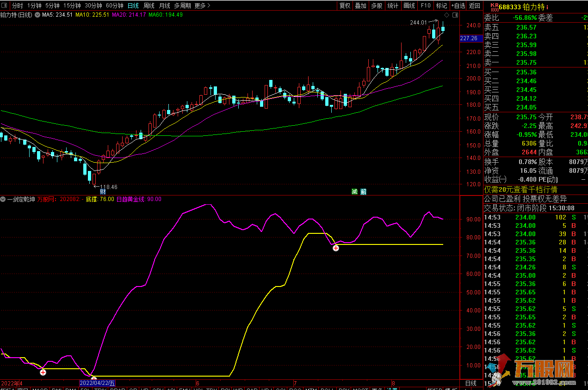The height and width of the screenshot is (390, 588).
Task: Click the 换手 value 0.78%
Action: (x=528, y=162)
